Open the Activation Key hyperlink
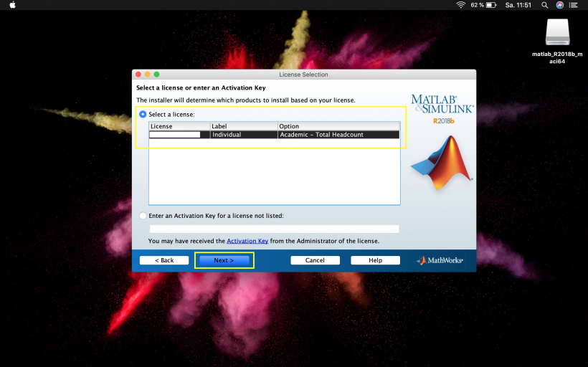588x367 pixels. tap(247, 241)
